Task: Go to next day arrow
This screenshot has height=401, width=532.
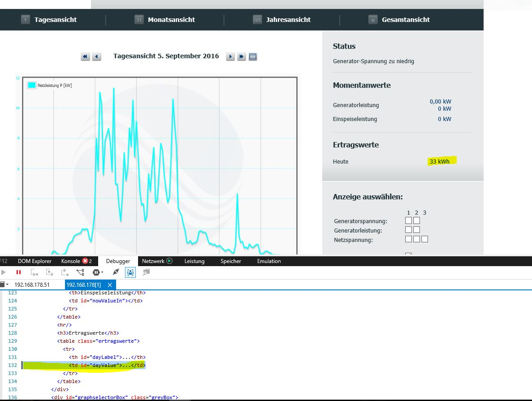Action: pyautogui.click(x=230, y=56)
